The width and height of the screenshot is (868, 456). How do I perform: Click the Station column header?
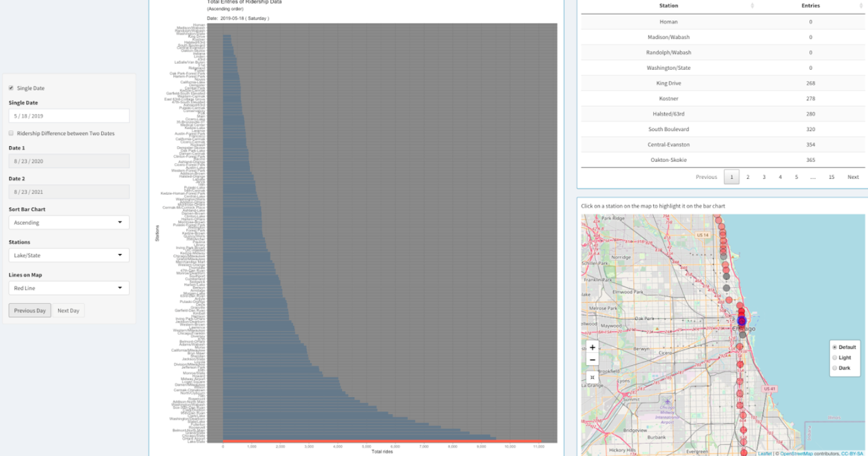(x=668, y=5)
